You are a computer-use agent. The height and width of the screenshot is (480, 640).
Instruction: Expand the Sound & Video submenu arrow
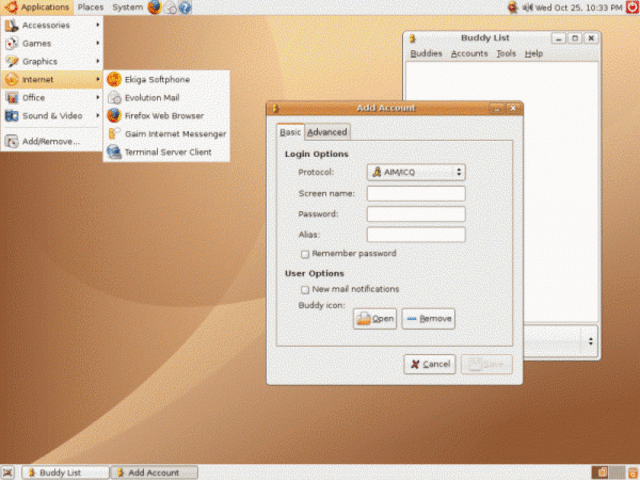[x=98, y=115]
